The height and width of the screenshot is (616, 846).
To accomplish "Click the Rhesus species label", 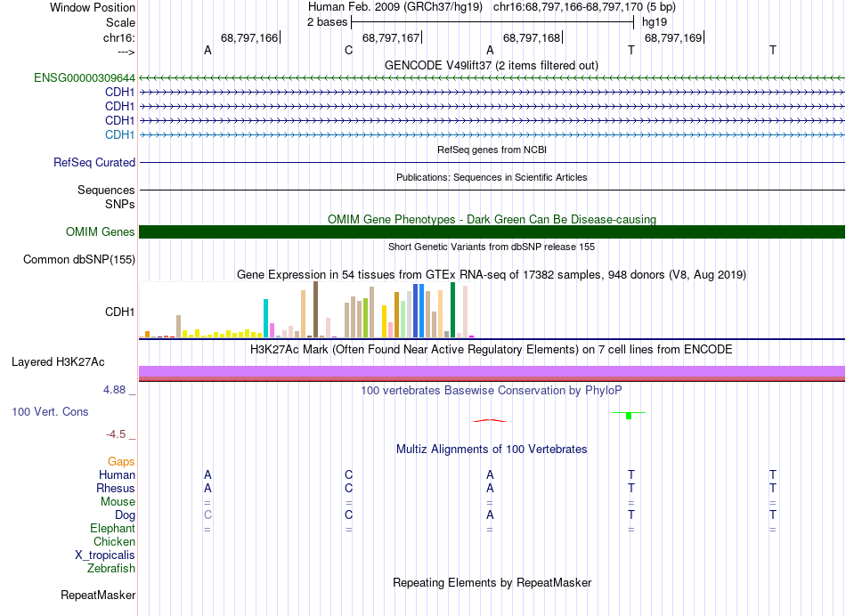I will [116, 488].
